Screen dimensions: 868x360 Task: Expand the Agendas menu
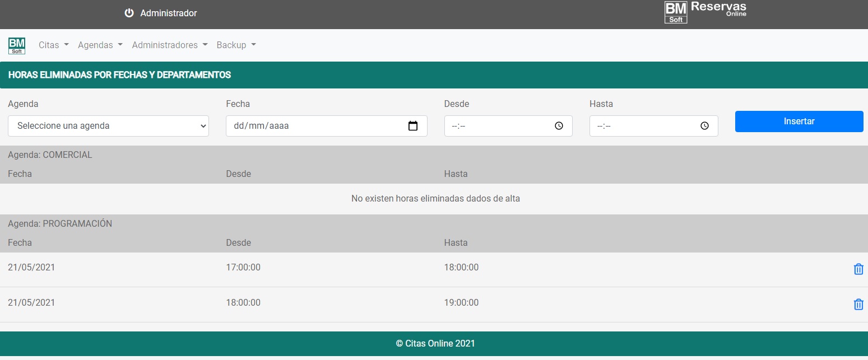tap(100, 45)
